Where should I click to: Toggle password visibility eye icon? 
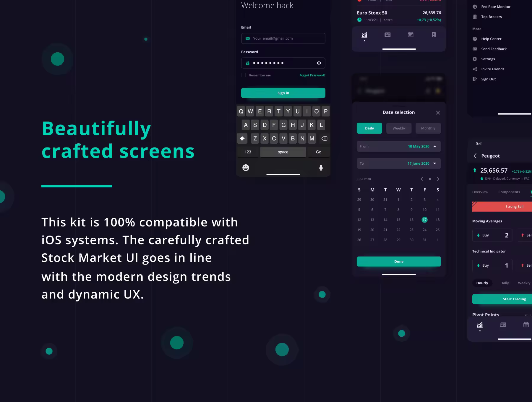[x=319, y=63]
